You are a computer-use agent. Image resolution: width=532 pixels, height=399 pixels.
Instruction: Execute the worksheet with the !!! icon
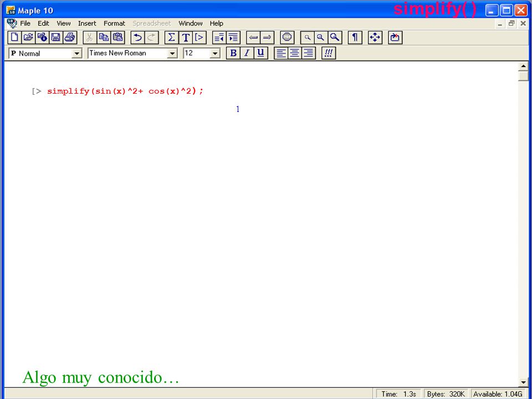[329, 53]
